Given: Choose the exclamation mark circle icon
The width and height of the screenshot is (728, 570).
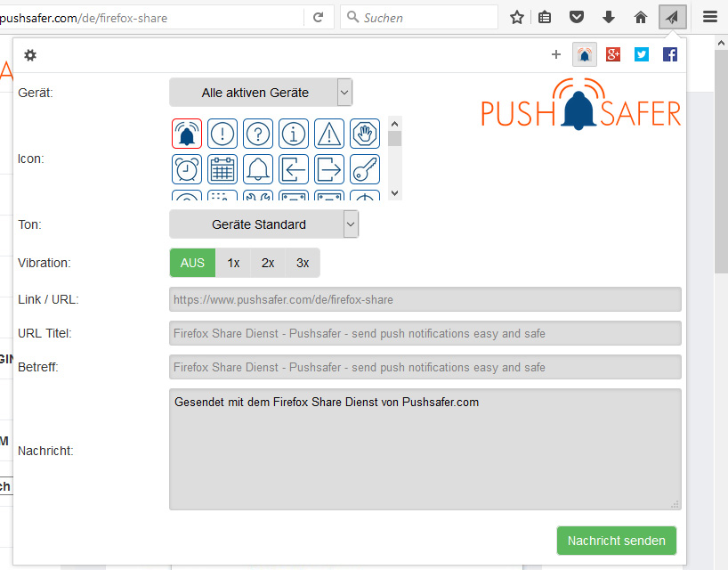Looking at the screenshot, I should click(222, 134).
